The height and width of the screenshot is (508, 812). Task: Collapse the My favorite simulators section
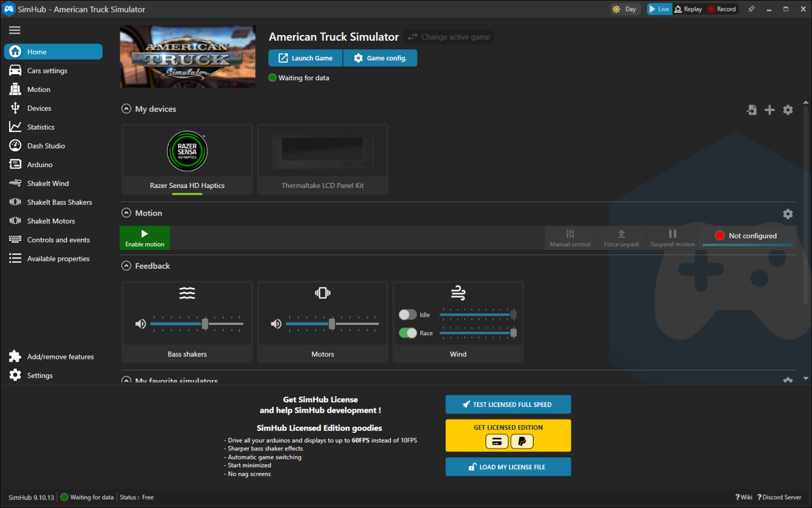tap(126, 381)
